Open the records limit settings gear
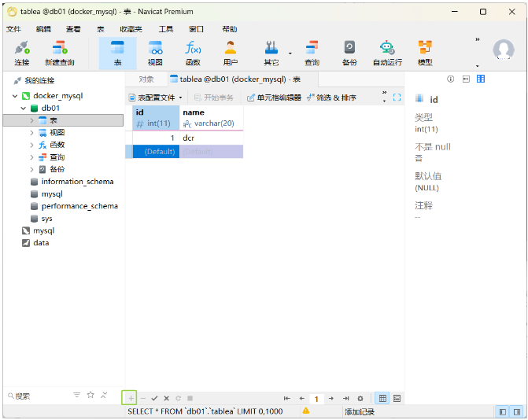This screenshot has height=420, width=528. 360,399
